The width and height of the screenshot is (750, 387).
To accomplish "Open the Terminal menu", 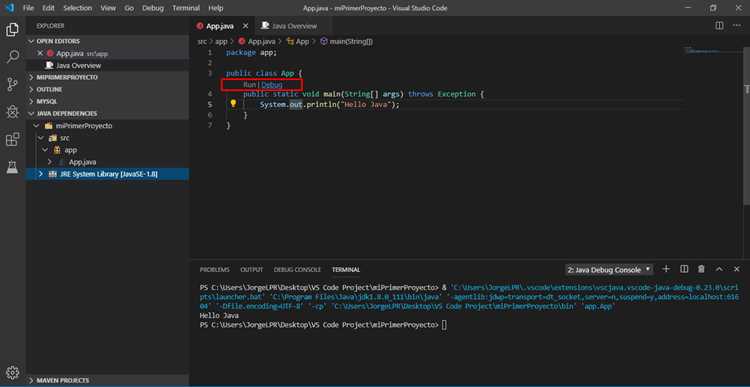I will point(186,8).
